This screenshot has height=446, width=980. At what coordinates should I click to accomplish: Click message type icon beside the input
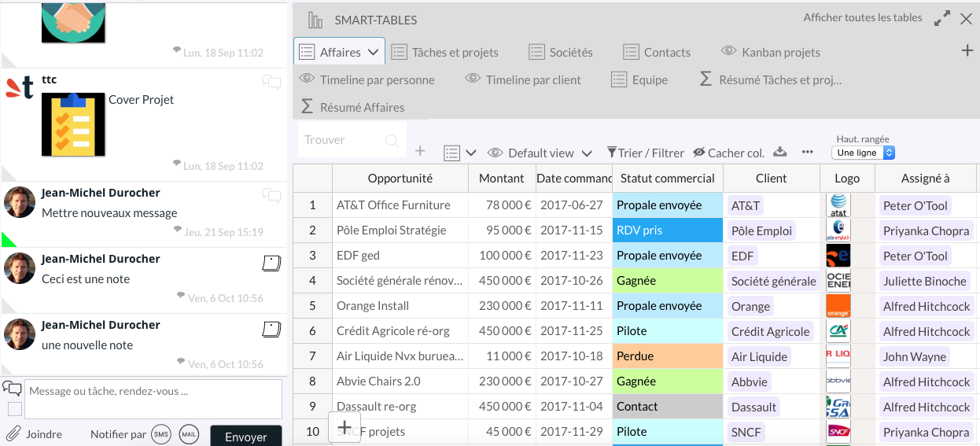click(12, 388)
